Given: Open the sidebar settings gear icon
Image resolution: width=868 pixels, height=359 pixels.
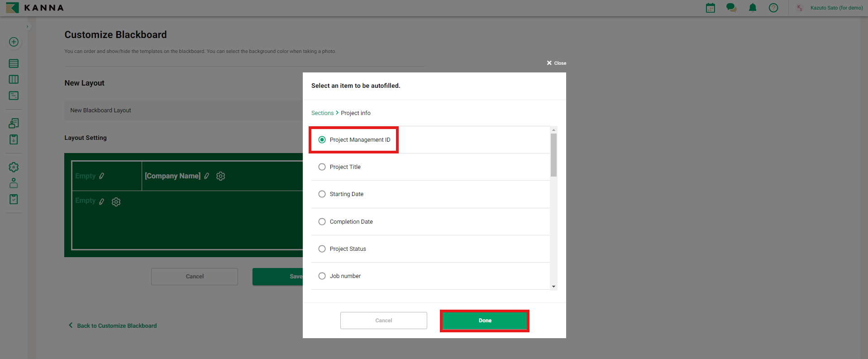Looking at the screenshot, I should (14, 167).
